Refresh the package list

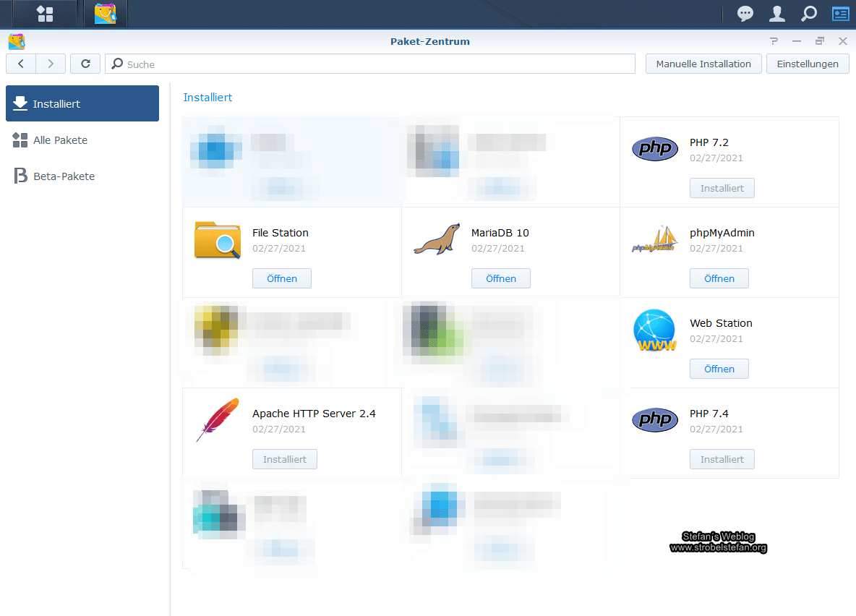click(x=85, y=64)
